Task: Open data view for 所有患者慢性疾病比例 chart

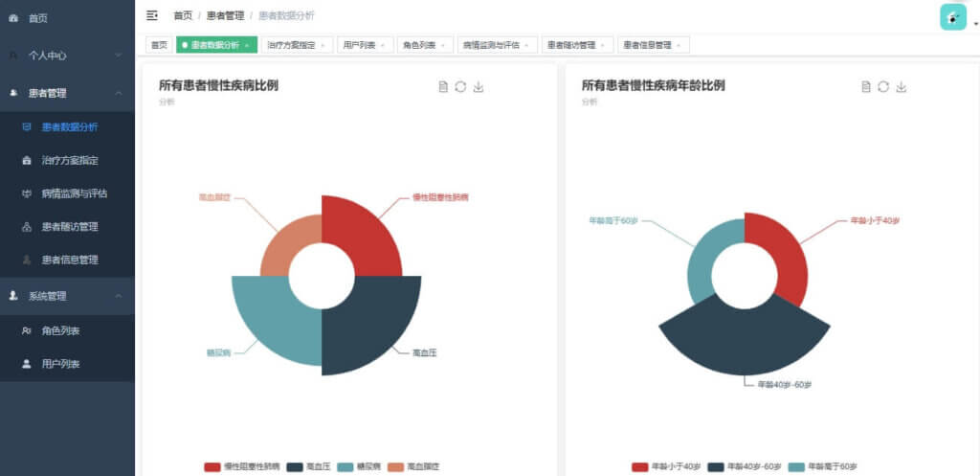Action: [x=443, y=87]
